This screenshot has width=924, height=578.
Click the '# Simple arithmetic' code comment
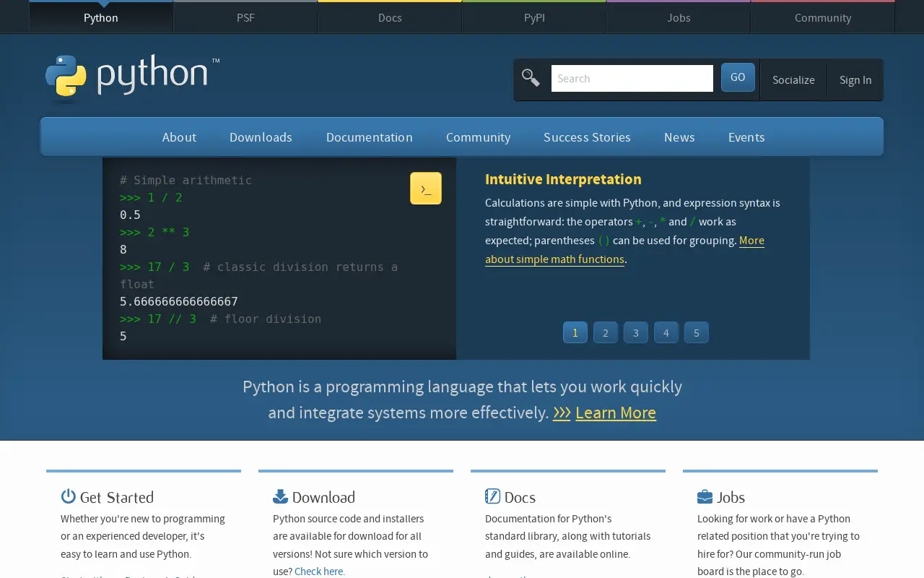point(186,180)
